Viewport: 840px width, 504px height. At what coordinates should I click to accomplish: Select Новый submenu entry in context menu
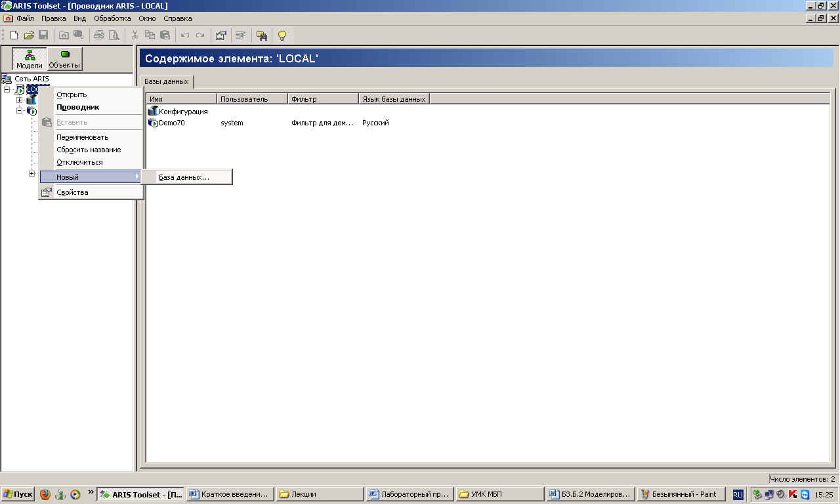click(x=91, y=177)
